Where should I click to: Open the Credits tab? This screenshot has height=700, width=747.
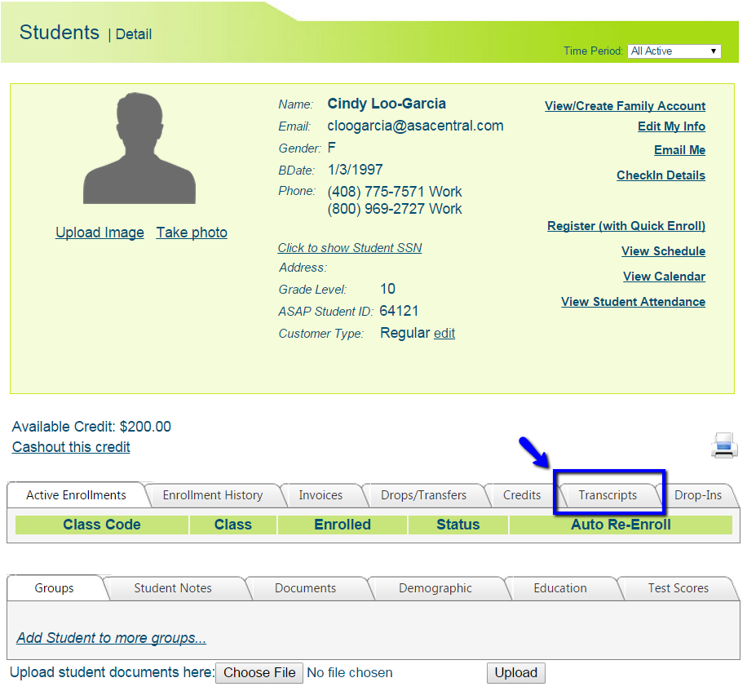tap(522, 495)
